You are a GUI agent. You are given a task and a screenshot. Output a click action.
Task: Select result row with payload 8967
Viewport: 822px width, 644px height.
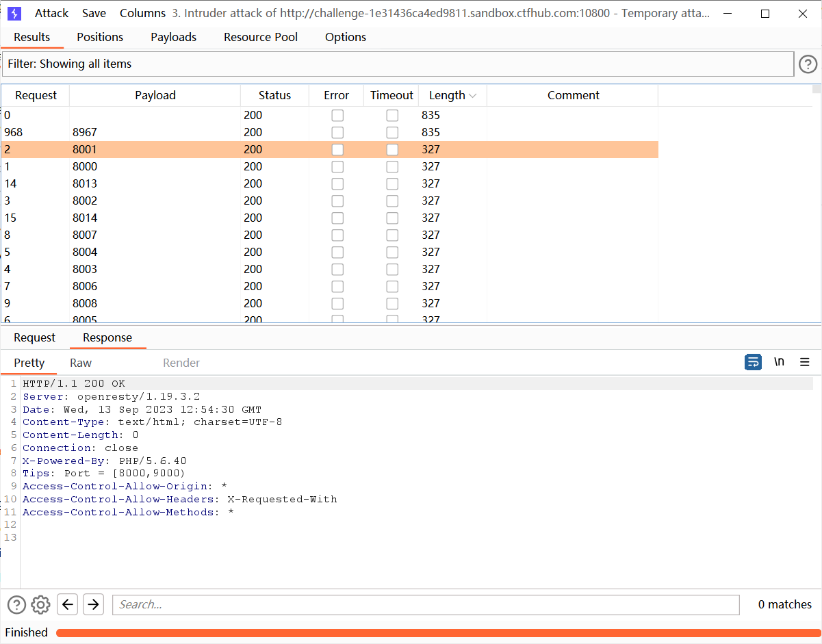tap(329, 132)
